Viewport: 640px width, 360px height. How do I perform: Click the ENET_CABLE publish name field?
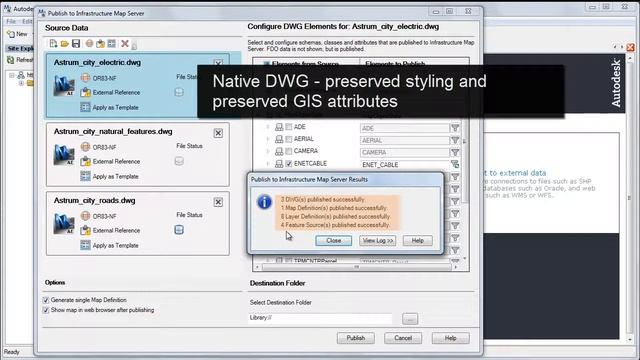click(404, 164)
